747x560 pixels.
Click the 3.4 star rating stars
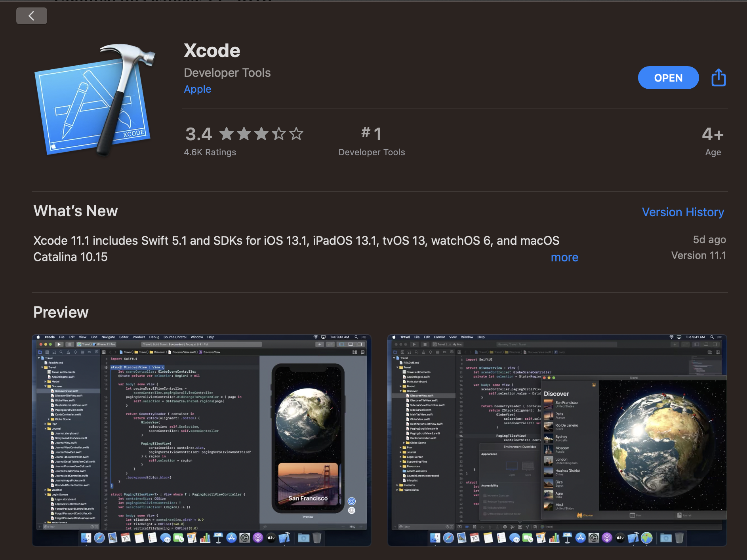click(x=261, y=134)
